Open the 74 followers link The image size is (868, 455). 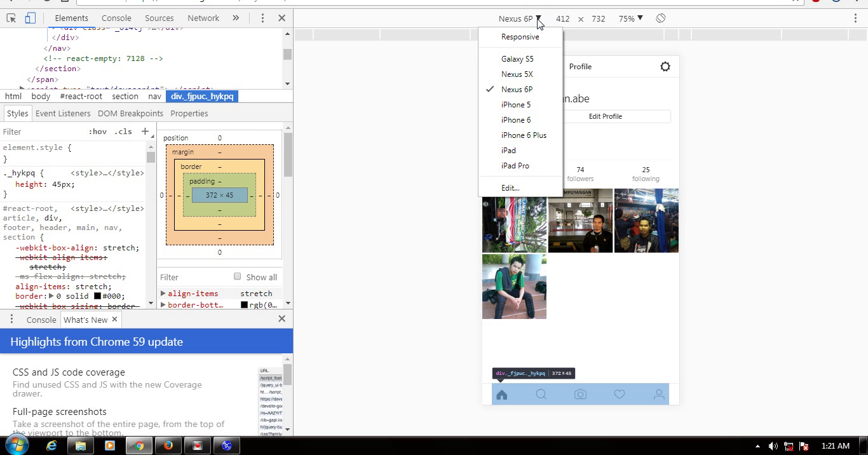tap(580, 174)
